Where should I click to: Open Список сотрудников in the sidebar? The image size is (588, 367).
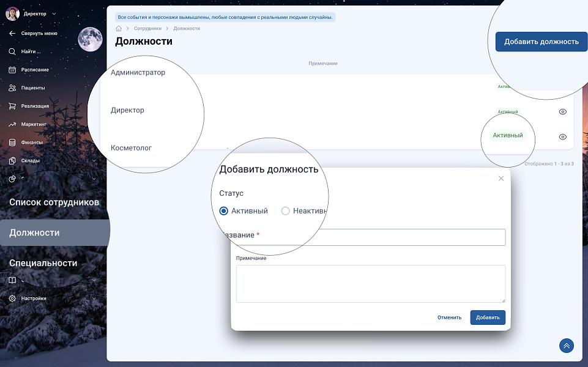tap(54, 202)
